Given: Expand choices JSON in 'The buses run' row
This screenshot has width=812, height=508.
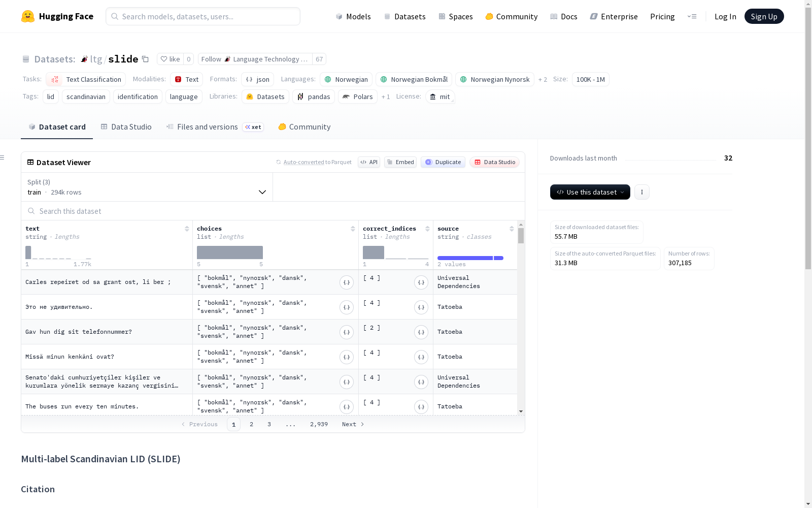Looking at the screenshot, I should [347, 407].
